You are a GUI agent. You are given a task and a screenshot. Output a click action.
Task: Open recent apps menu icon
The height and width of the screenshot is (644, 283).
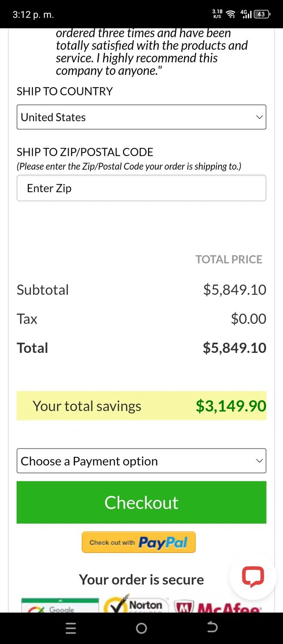(x=71, y=628)
